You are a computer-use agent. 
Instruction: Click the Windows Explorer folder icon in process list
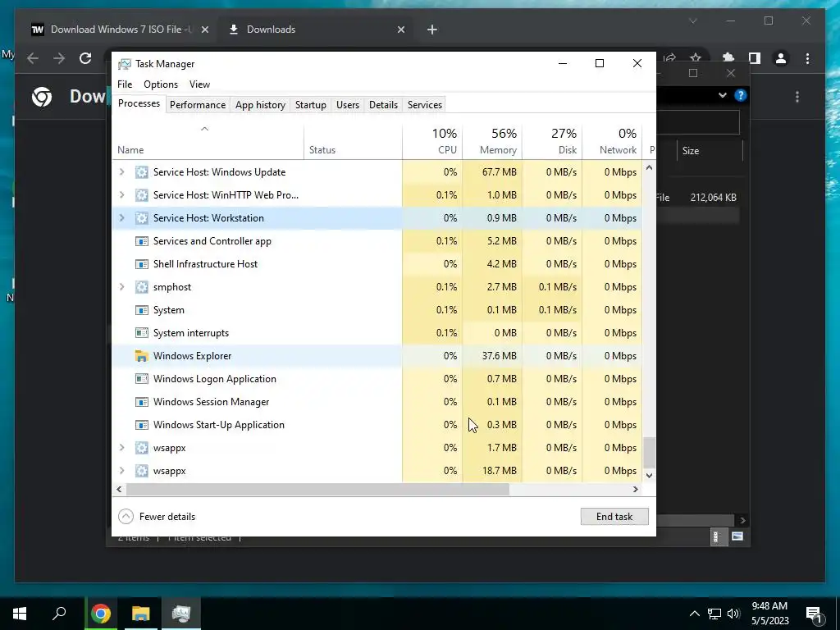[x=141, y=356]
